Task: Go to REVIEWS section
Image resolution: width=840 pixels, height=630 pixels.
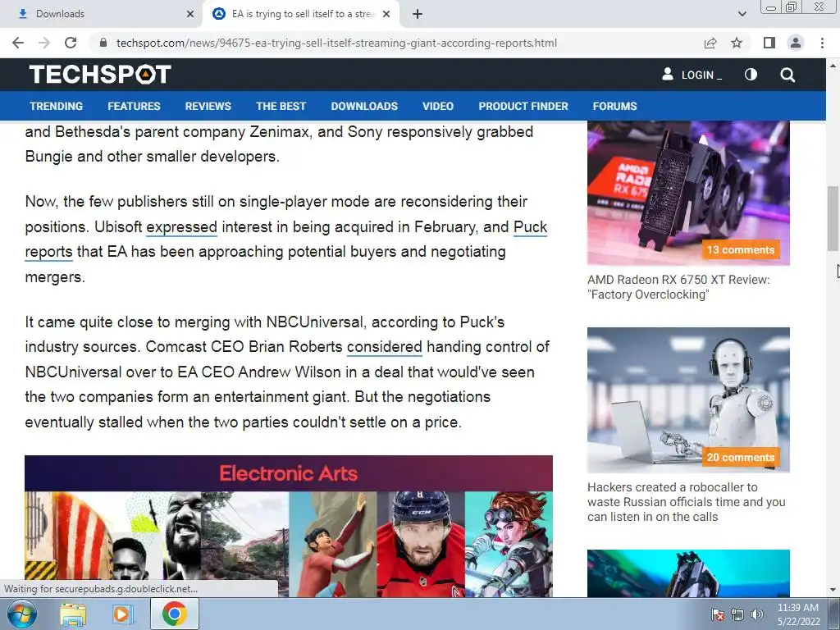Action: (208, 106)
